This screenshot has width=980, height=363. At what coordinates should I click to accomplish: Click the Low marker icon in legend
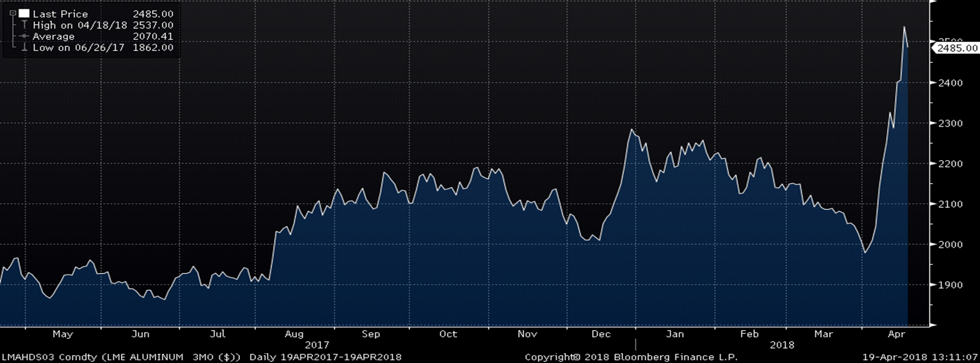pyautogui.click(x=24, y=48)
